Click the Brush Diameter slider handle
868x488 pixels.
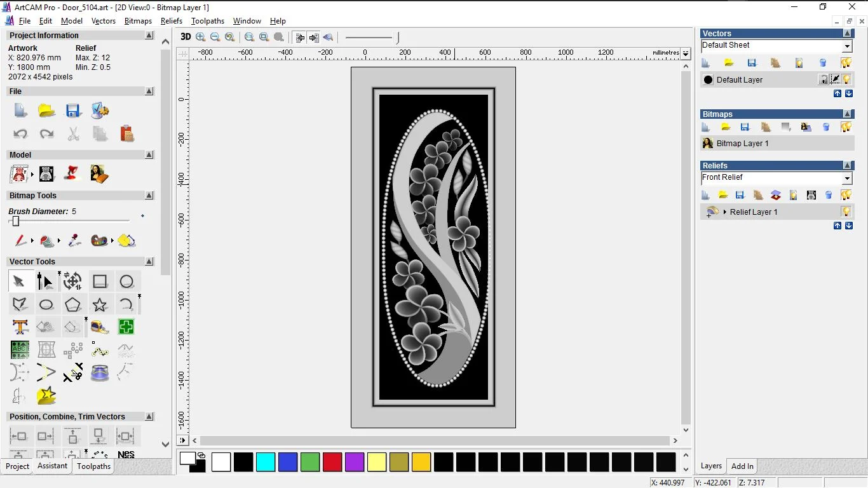tap(16, 221)
